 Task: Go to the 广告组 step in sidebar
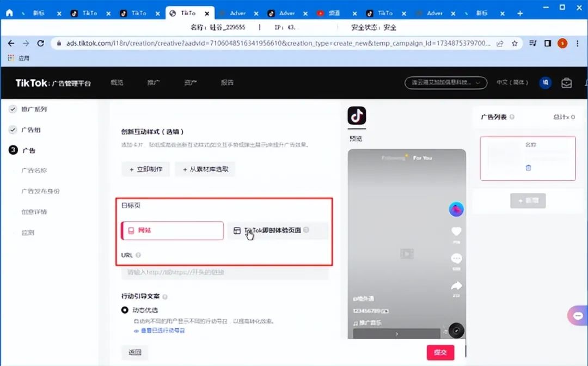pyautogui.click(x=30, y=130)
